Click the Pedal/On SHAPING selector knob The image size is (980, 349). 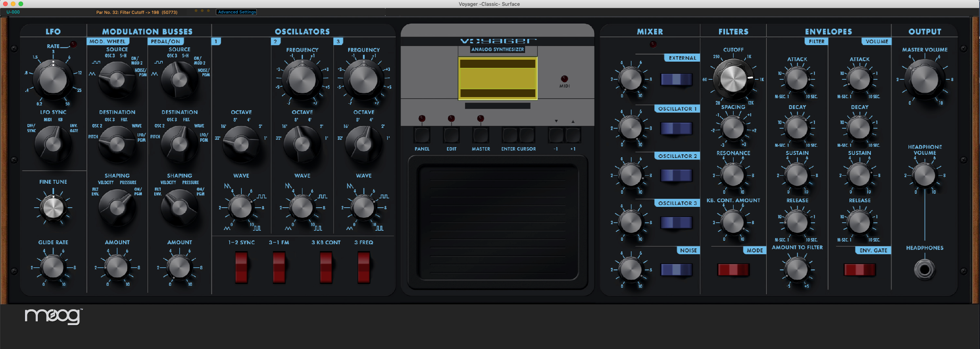point(179,208)
